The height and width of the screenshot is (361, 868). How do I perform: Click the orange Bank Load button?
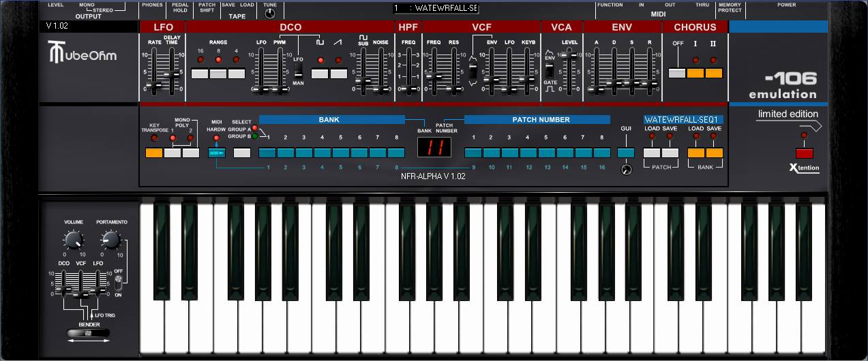(696, 153)
